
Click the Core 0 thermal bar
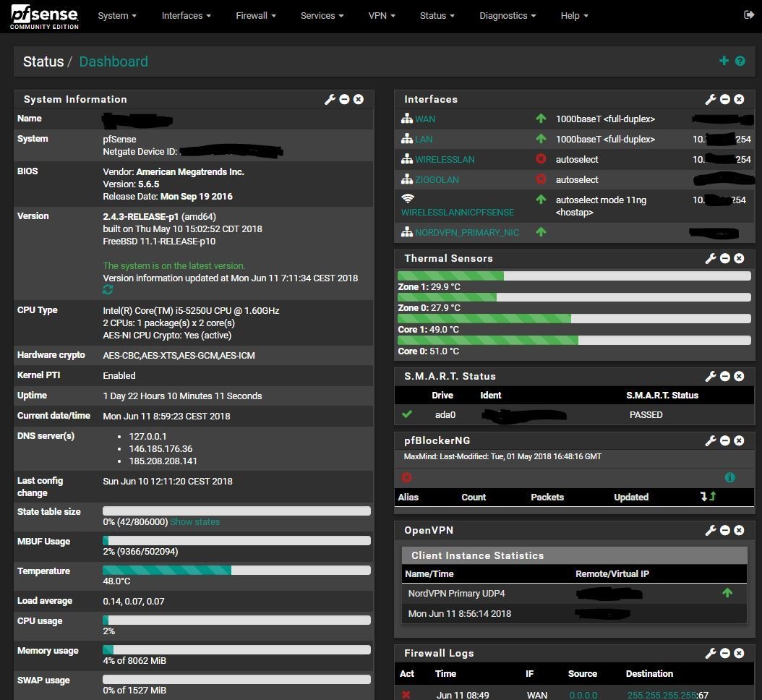coord(574,341)
